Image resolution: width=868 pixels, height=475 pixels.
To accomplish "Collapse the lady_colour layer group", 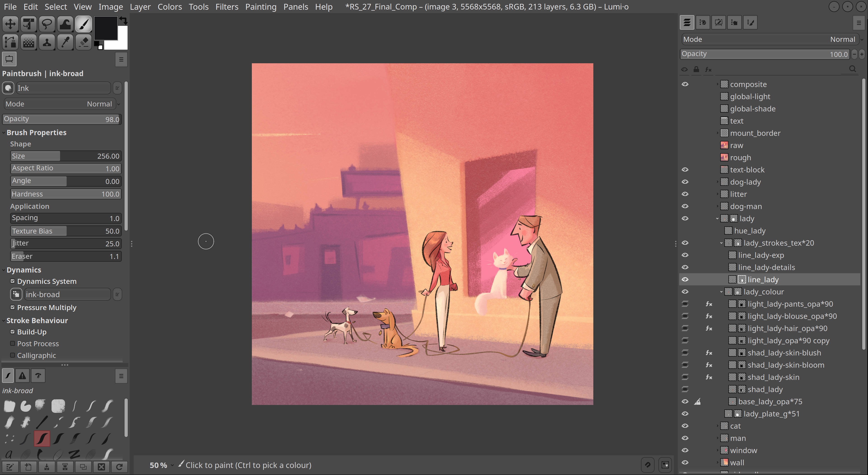I will click(x=721, y=292).
